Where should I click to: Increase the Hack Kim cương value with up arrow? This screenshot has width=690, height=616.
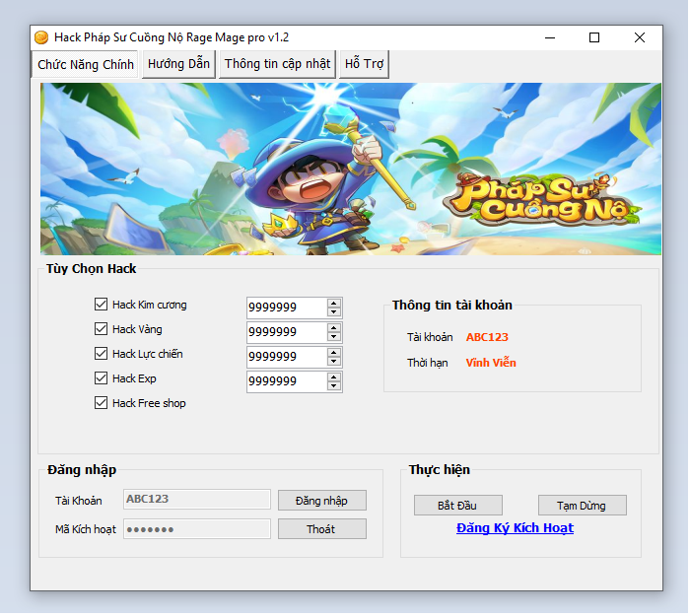[334, 304]
